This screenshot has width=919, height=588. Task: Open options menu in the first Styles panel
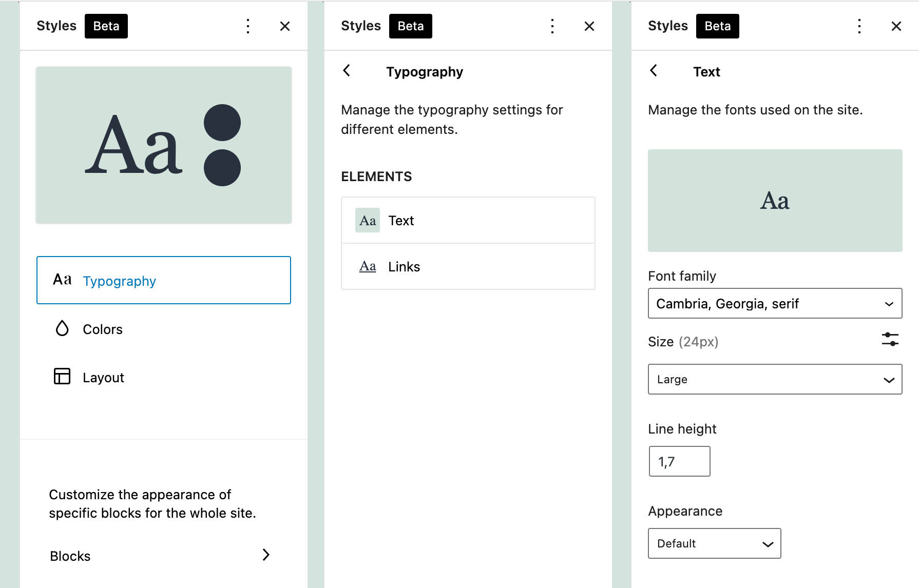pyautogui.click(x=248, y=26)
